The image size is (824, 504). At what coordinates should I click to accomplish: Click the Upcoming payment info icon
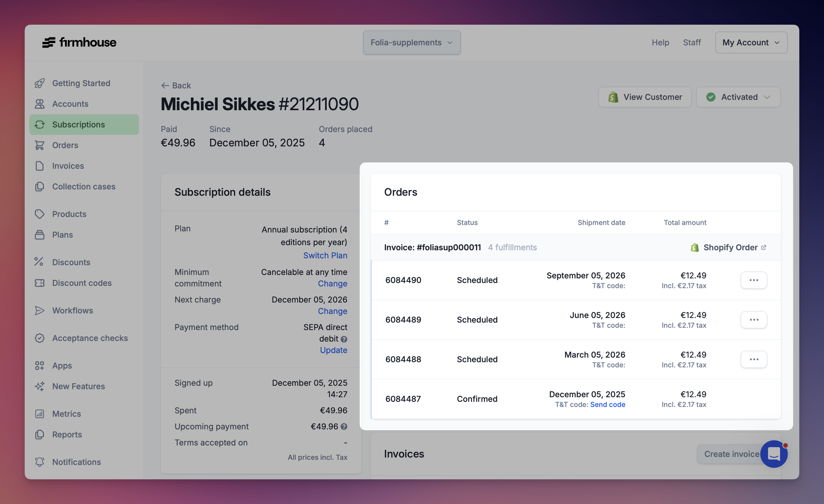pyautogui.click(x=344, y=427)
